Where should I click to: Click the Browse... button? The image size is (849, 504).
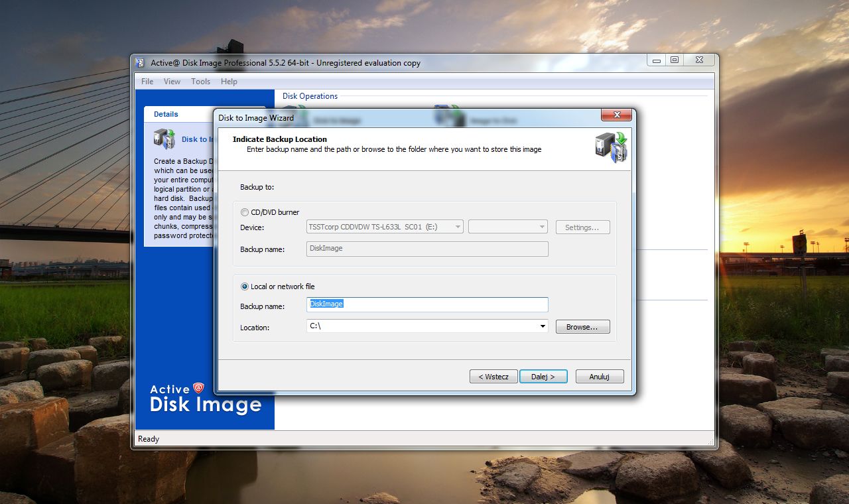tap(582, 327)
